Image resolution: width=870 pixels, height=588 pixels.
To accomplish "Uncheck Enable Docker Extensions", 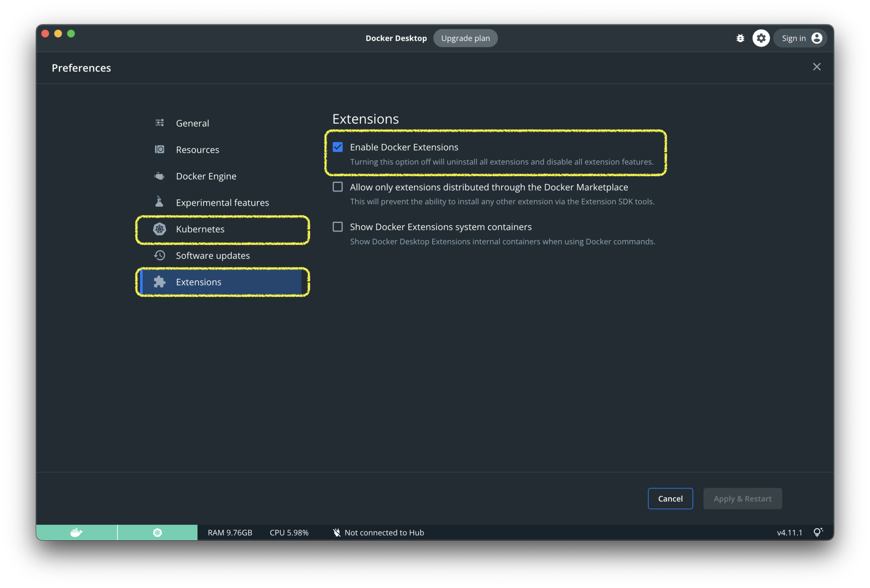I will [337, 147].
